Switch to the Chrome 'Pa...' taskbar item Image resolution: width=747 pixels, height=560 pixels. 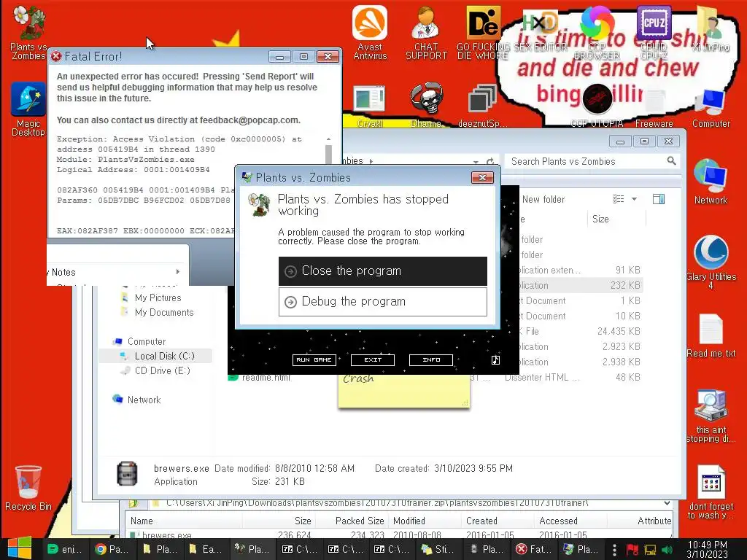pos(112,549)
